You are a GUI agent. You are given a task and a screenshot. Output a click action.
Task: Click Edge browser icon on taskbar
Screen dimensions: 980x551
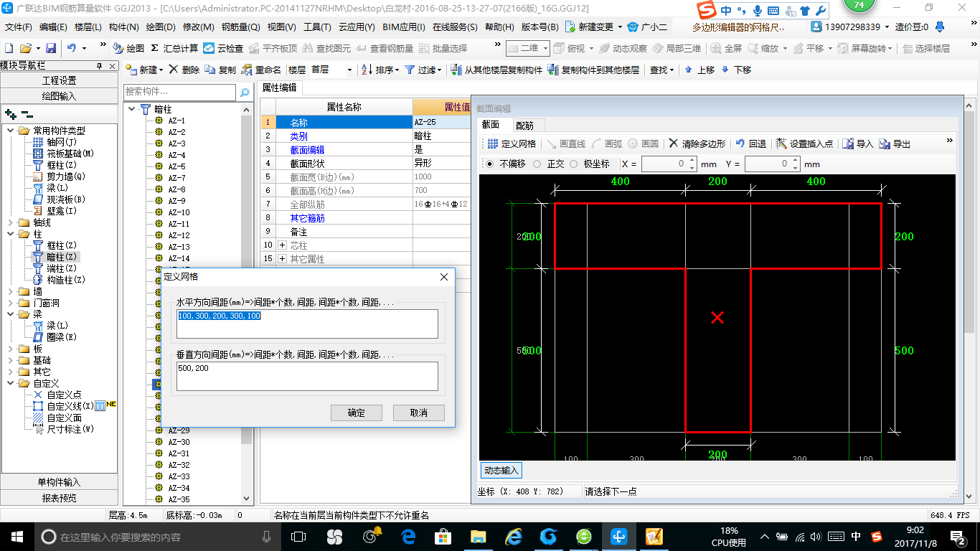[x=408, y=537]
